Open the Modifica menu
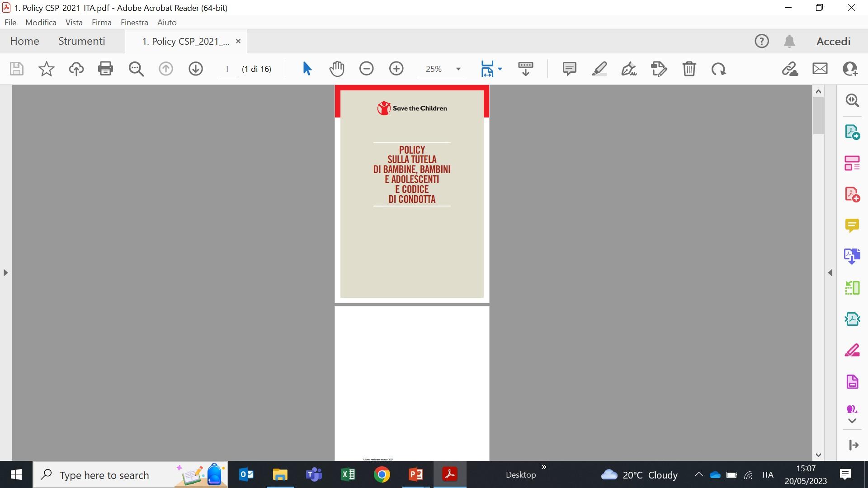The image size is (868, 488). [x=41, y=22]
